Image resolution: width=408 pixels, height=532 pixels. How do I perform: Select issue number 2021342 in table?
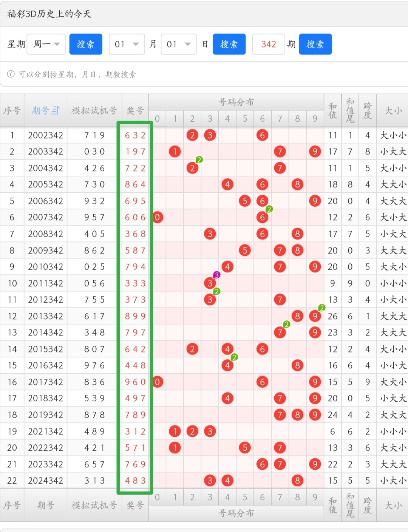[x=45, y=431]
